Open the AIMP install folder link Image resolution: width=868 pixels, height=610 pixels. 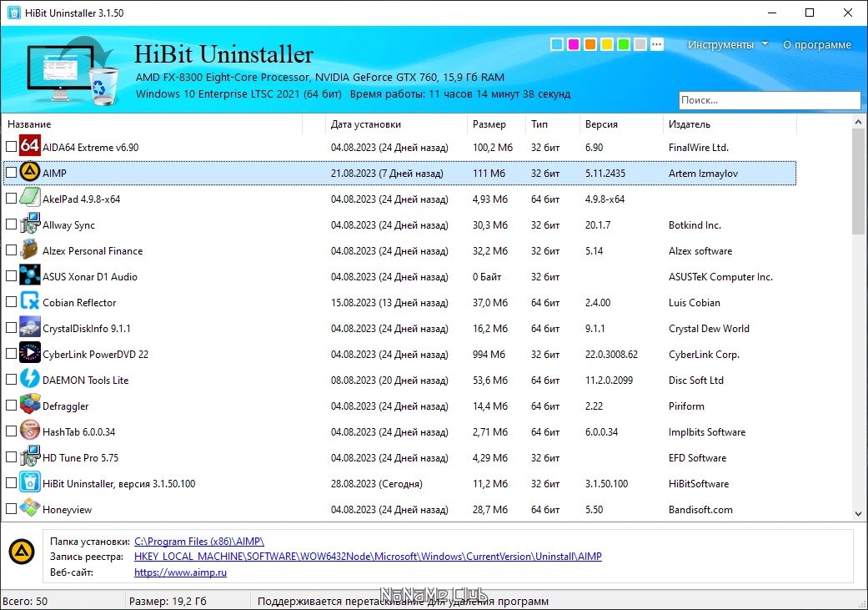coord(199,541)
